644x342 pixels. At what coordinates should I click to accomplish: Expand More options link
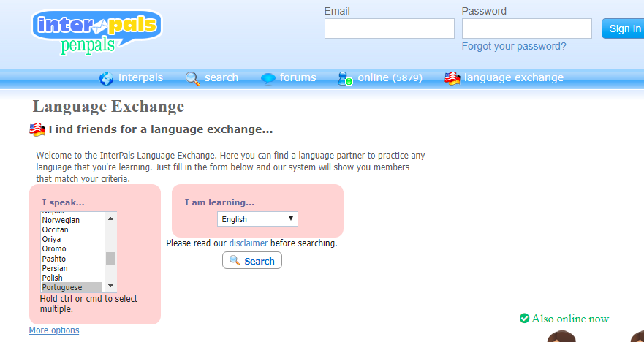coord(54,330)
